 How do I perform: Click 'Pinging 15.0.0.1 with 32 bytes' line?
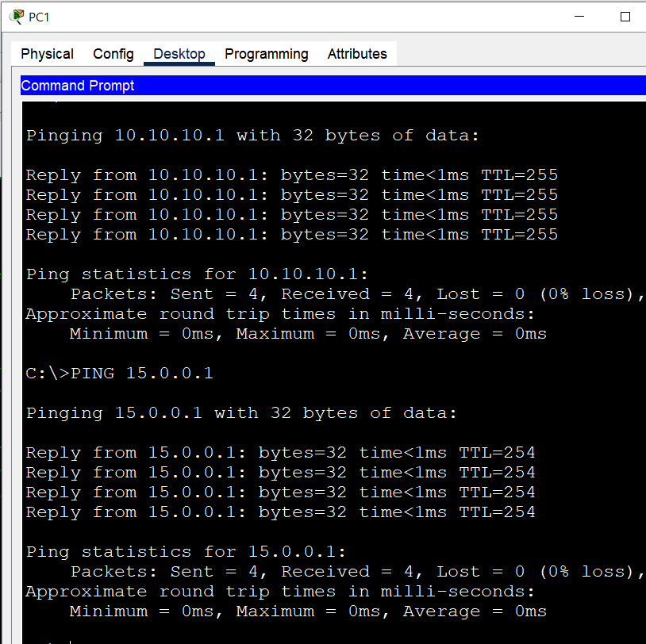241,413
